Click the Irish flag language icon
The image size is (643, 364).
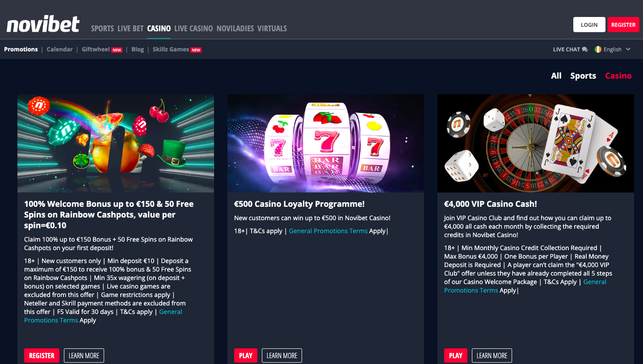click(598, 49)
